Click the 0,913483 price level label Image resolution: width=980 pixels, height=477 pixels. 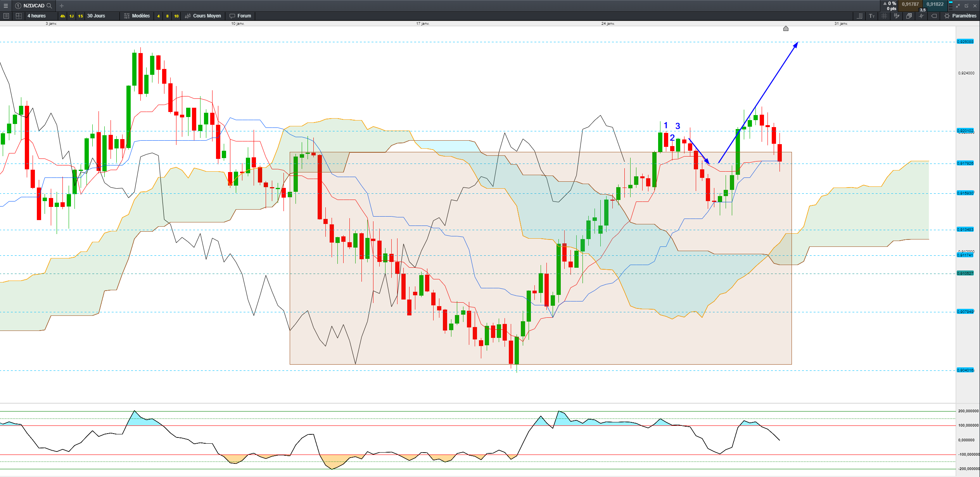point(965,230)
